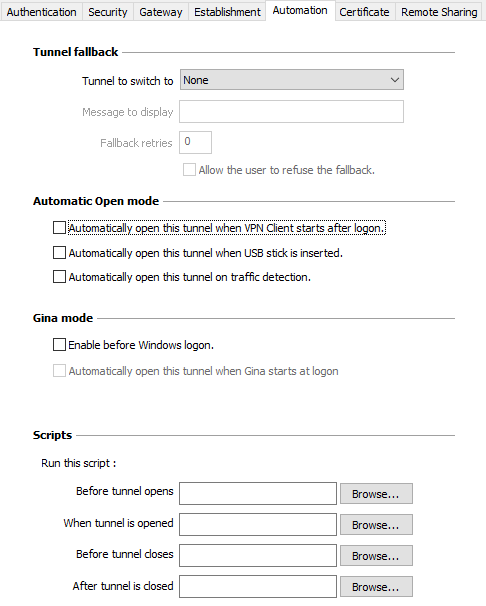This screenshot has width=486, height=606.
Task: Select the Gateway tab
Action: pyautogui.click(x=161, y=12)
